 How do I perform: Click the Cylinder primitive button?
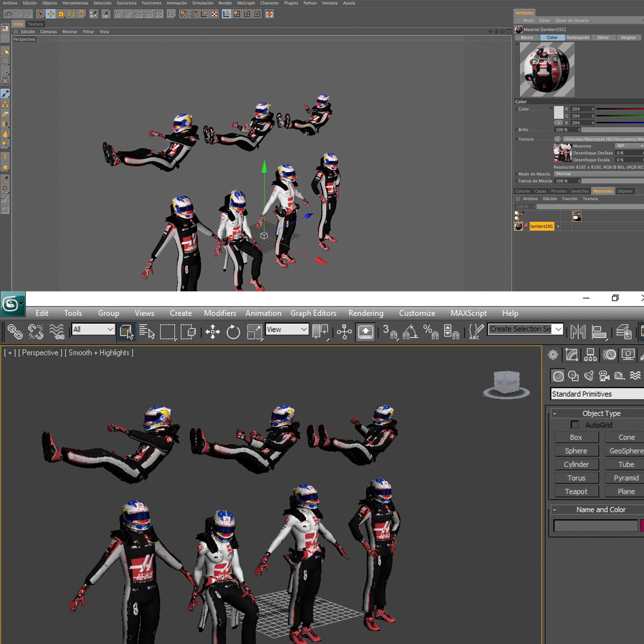[576, 465]
